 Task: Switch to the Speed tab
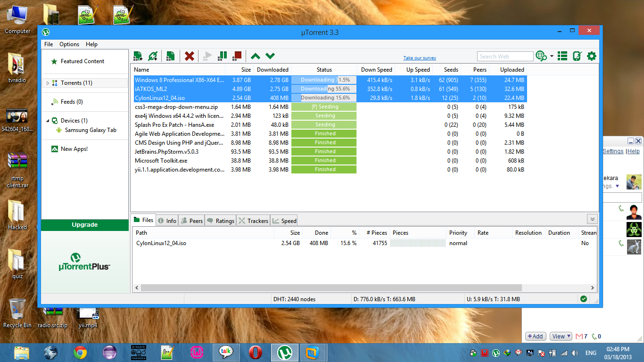(284, 221)
